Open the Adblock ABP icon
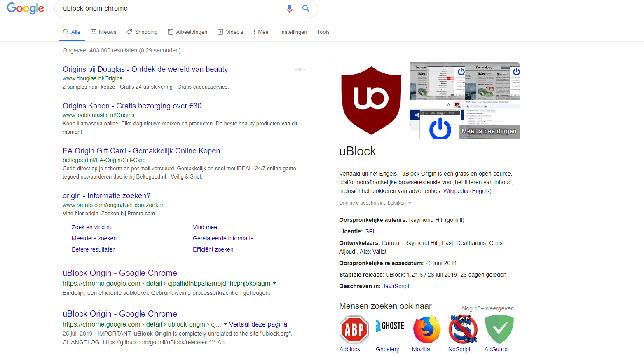Screen dimensions: 644x355 (x=354, y=329)
